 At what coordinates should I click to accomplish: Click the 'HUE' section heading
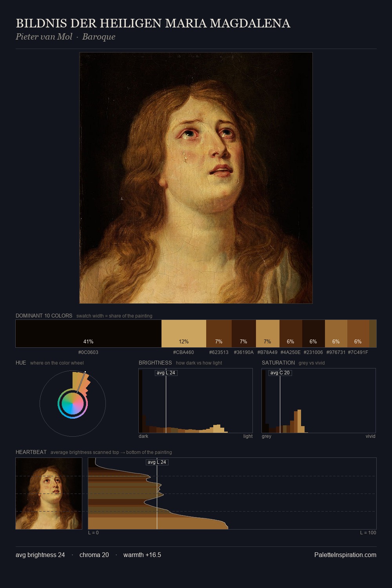[x=21, y=363]
